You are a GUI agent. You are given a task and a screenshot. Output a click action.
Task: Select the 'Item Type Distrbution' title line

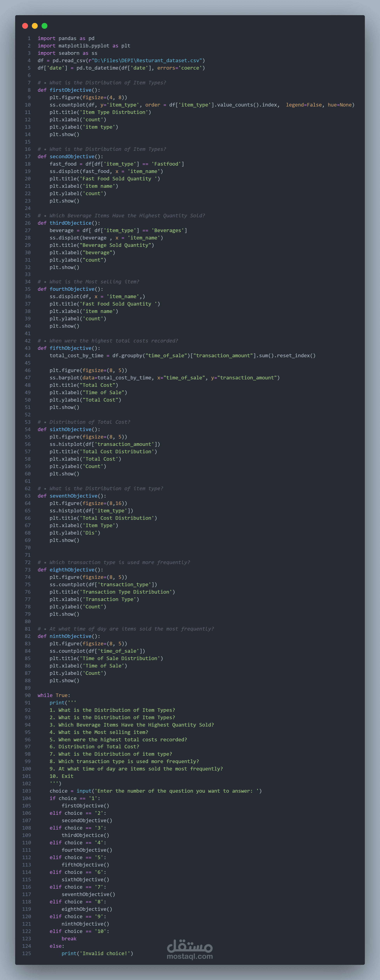coord(100,112)
